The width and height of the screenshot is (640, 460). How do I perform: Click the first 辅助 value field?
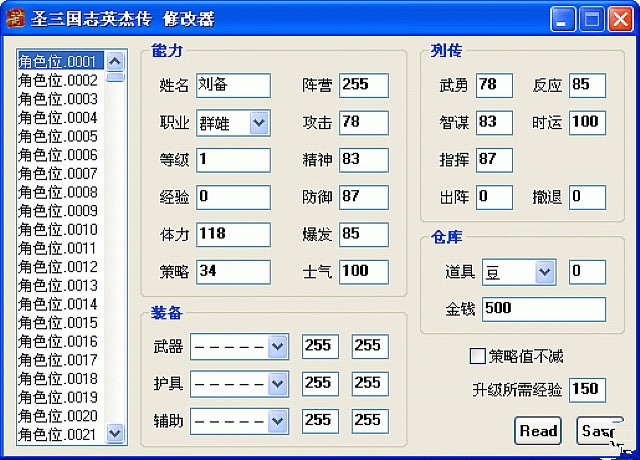[x=320, y=421]
